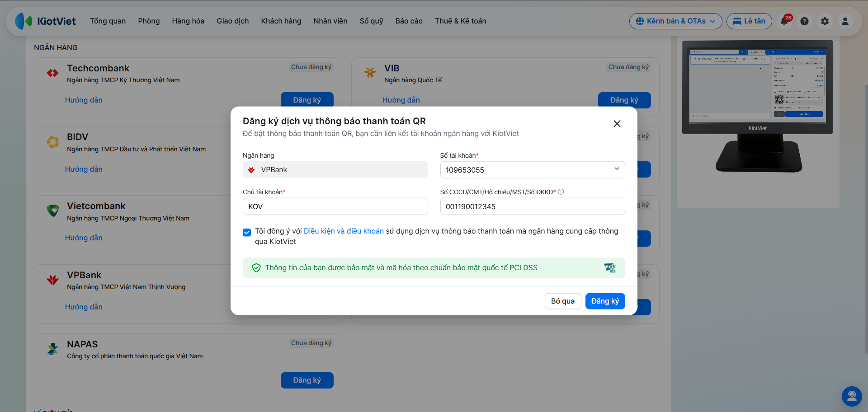
Task: Click Đăng ký on the Techcombank card
Action: click(307, 100)
